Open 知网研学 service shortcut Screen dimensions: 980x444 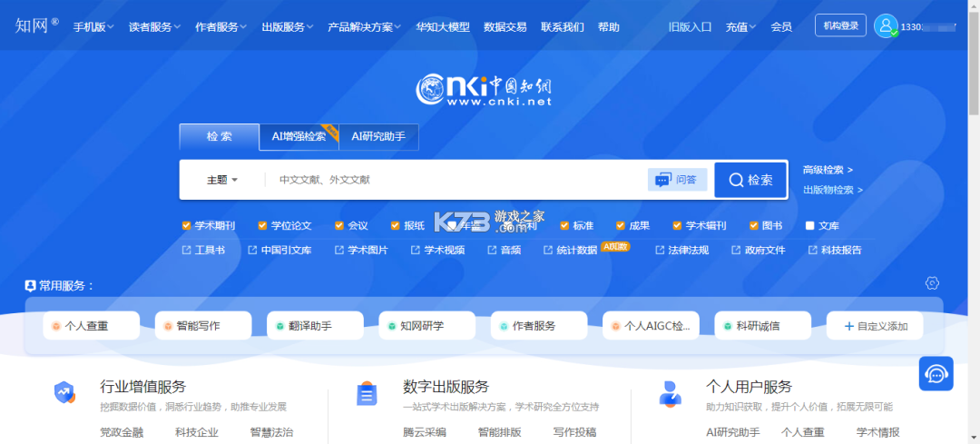(x=426, y=326)
